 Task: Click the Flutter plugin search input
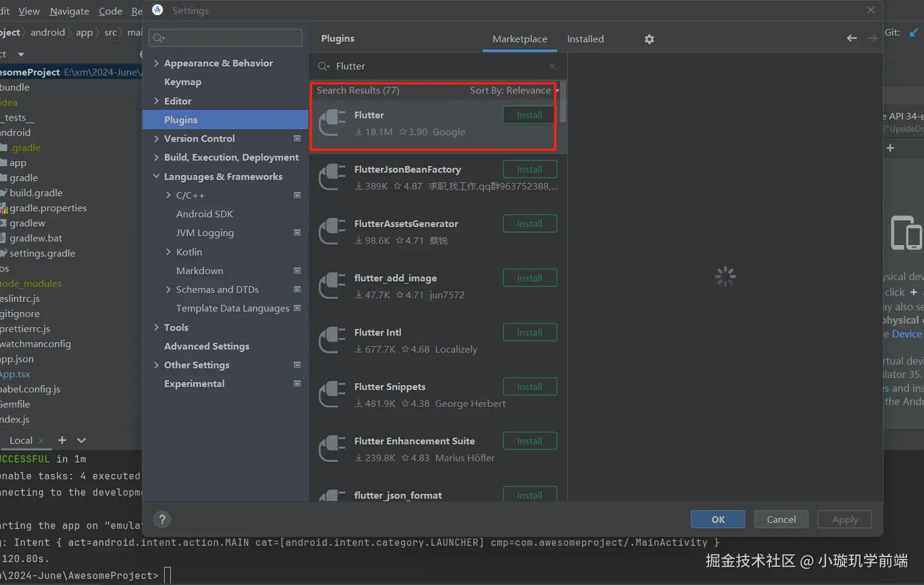click(438, 66)
